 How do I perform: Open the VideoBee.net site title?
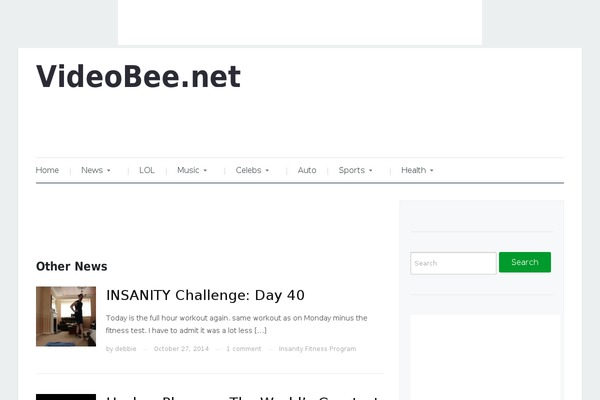coord(138,77)
